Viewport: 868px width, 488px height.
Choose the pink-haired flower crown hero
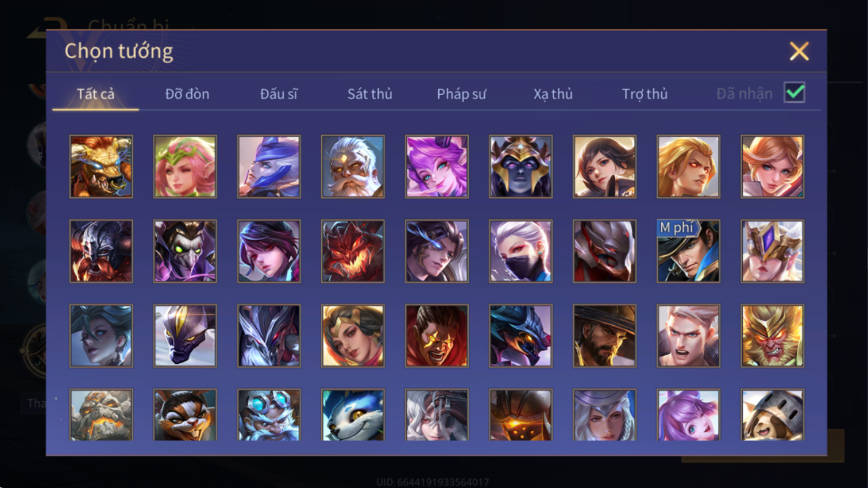coord(185,167)
